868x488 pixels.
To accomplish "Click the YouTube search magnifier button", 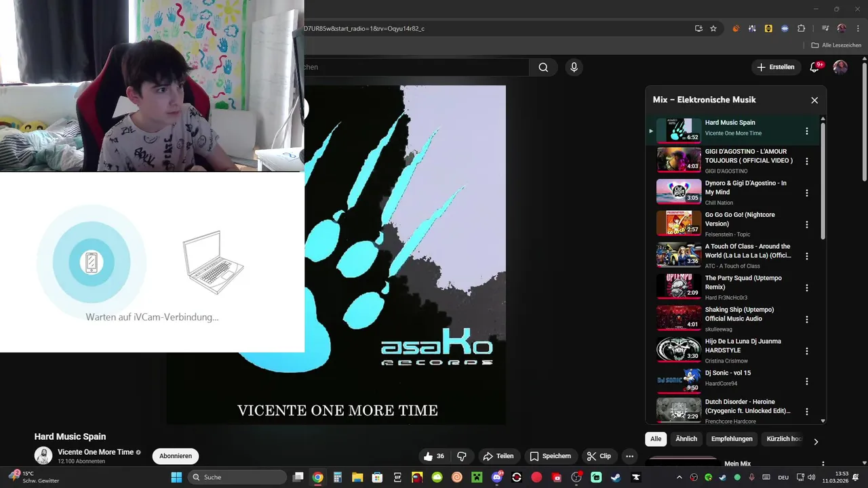I will click(543, 67).
